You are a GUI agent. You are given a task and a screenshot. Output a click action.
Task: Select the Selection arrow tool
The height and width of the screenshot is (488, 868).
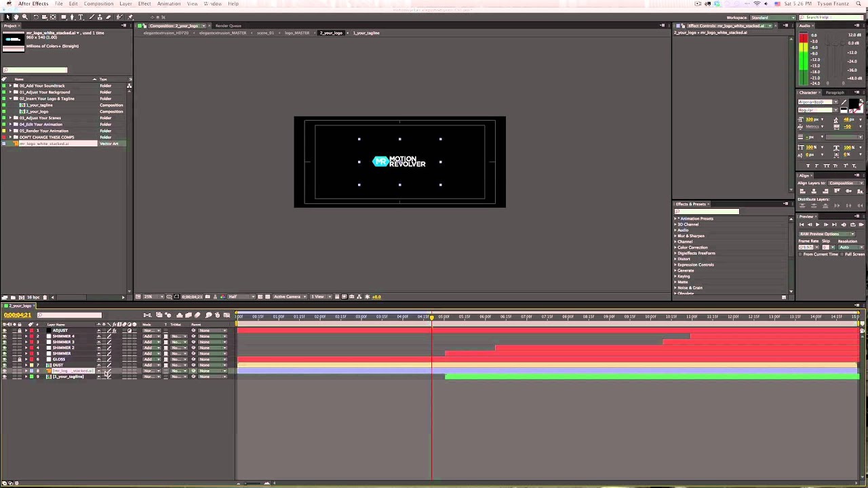8,17
